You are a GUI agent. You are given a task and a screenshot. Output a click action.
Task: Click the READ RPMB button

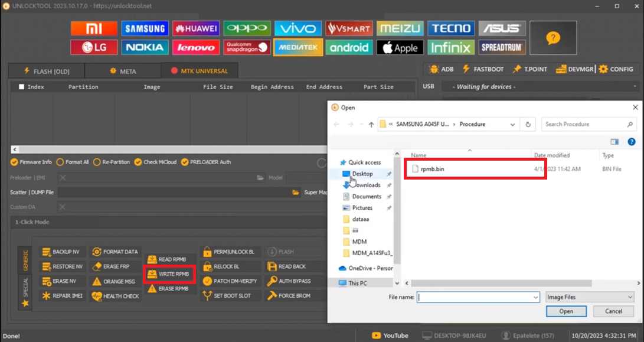pos(169,259)
